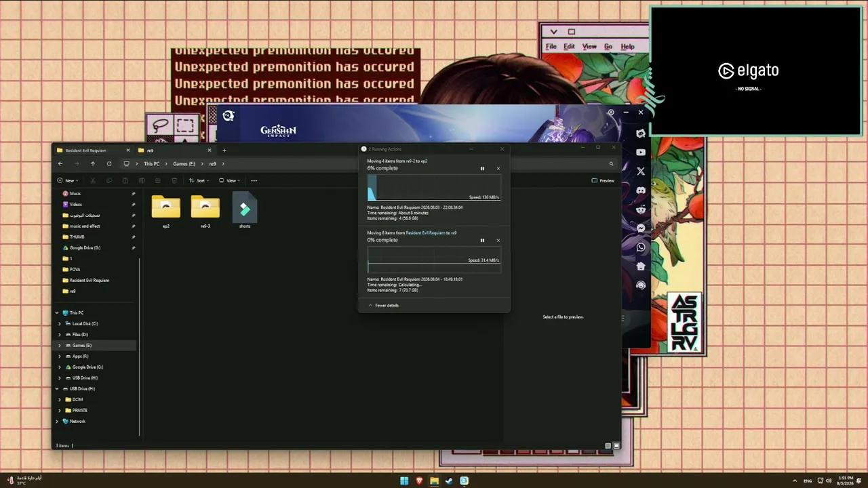
Task: Open YouTube icon in the right sidebar
Action: (641, 152)
